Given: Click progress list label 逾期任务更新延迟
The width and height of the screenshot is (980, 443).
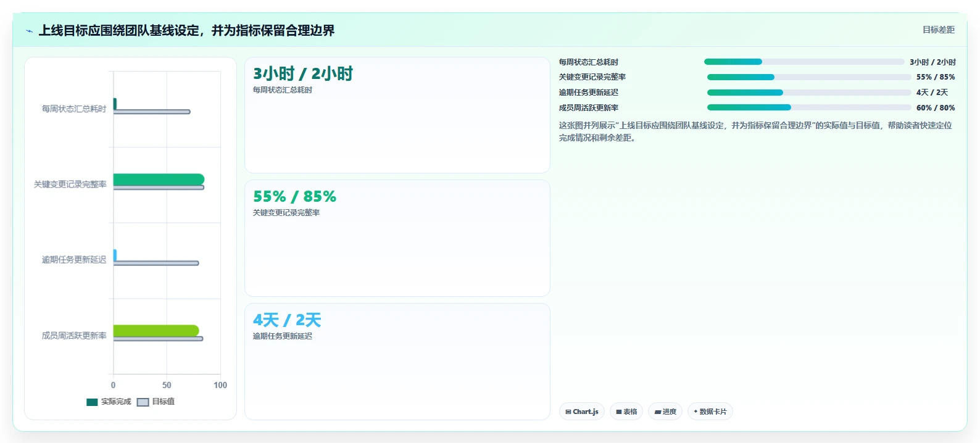Looking at the screenshot, I should click(x=589, y=93).
